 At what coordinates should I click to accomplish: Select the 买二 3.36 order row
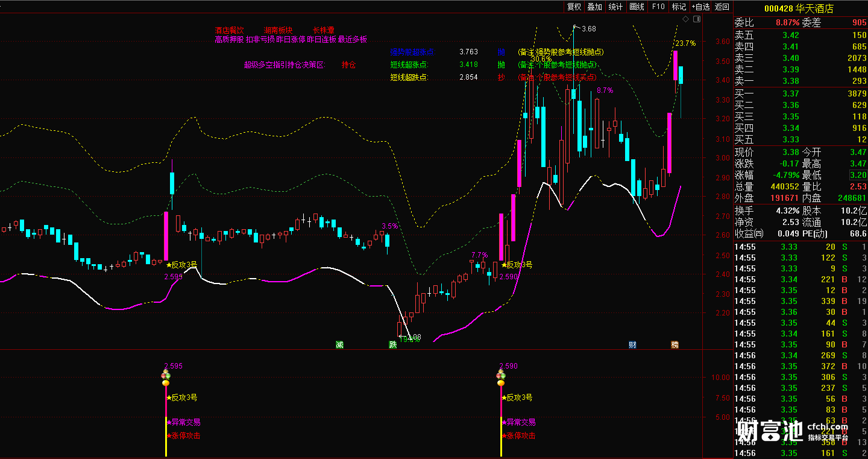coord(800,105)
